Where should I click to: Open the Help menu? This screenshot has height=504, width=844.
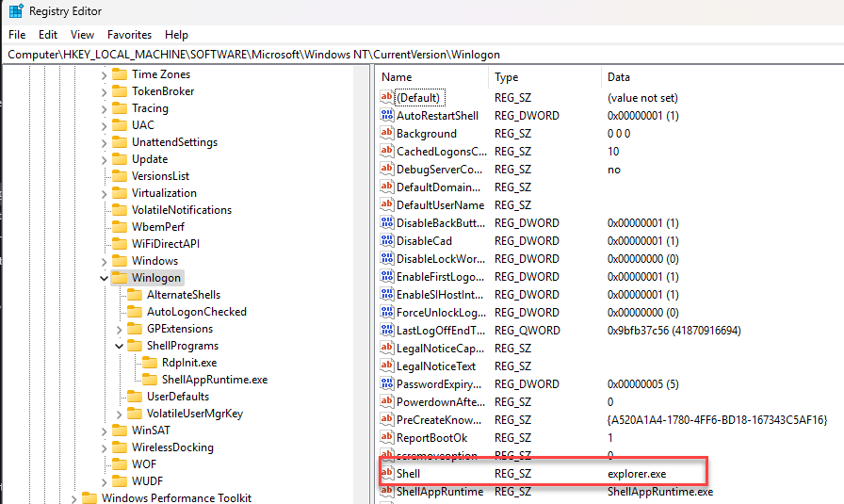click(x=176, y=35)
